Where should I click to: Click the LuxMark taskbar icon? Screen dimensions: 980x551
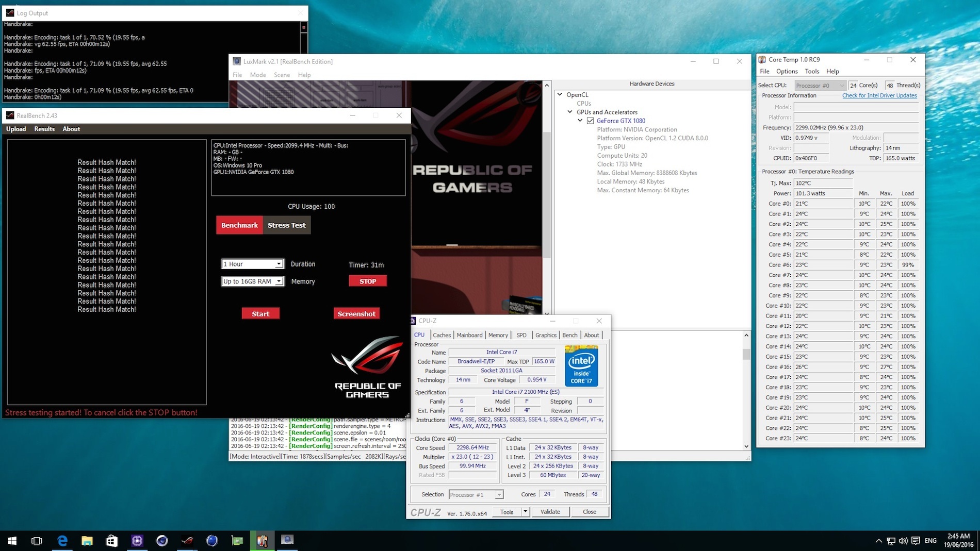[x=287, y=540]
